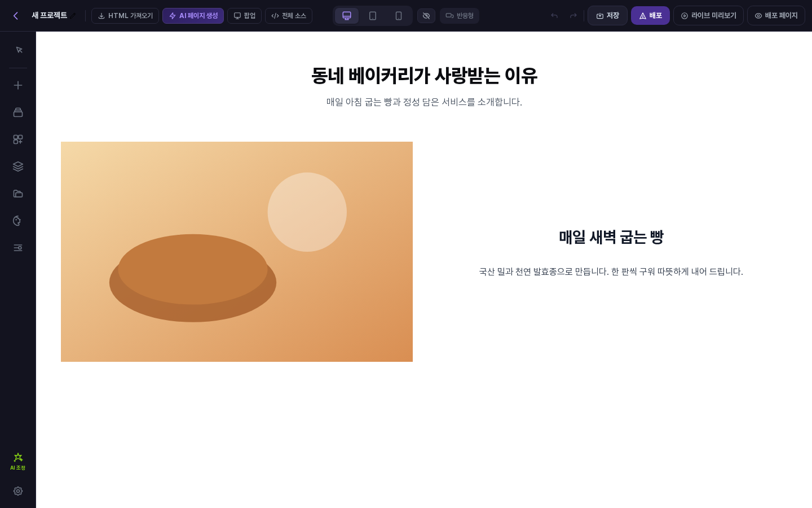Switch to desktop viewport preview
Viewport: 812px width, 508px height.
[347, 16]
